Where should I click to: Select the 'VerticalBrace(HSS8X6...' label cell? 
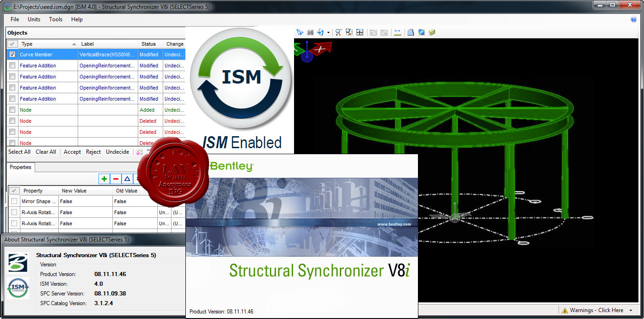(x=108, y=54)
